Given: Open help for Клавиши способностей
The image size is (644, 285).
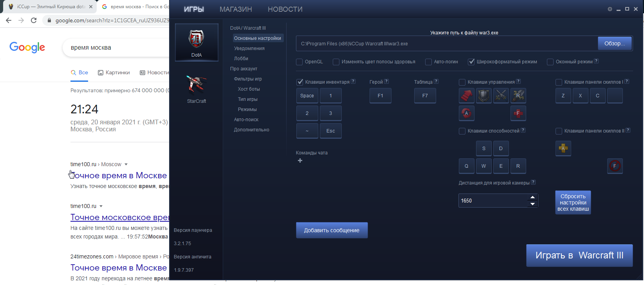Looking at the screenshot, I should 523,130.
